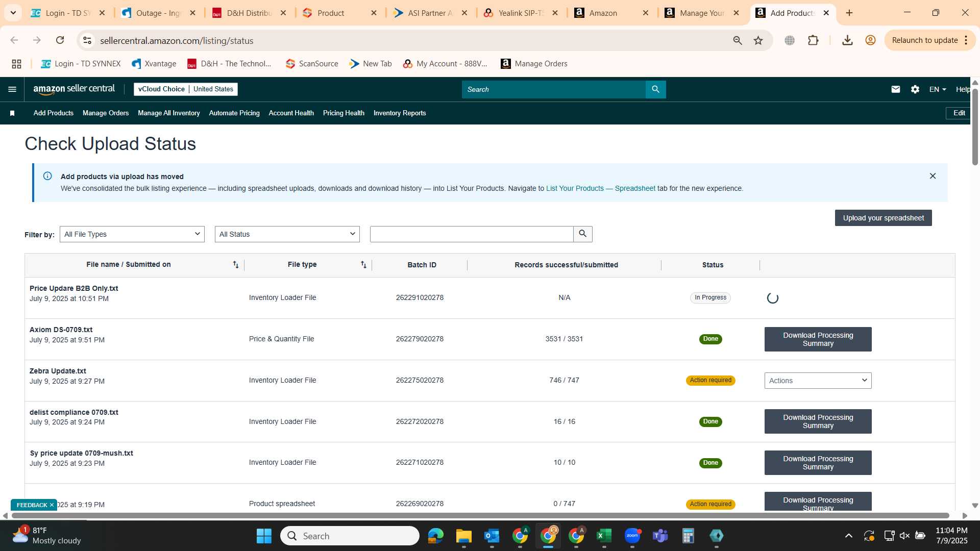The height and width of the screenshot is (551, 980).
Task: Download Processing Summary for delist compliance 0709.txt
Action: click(x=818, y=421)
